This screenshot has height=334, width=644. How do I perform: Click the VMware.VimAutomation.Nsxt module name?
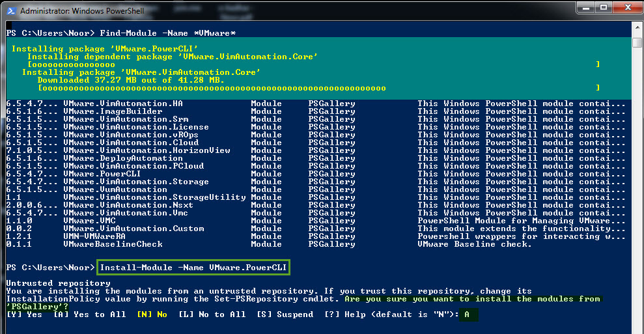128,205
